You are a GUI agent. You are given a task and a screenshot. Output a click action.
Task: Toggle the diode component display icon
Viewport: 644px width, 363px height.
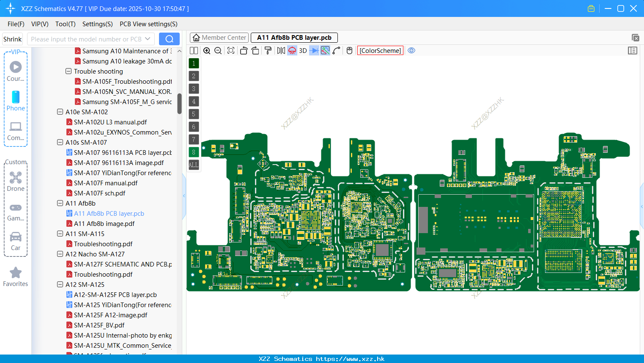[314, 50]
